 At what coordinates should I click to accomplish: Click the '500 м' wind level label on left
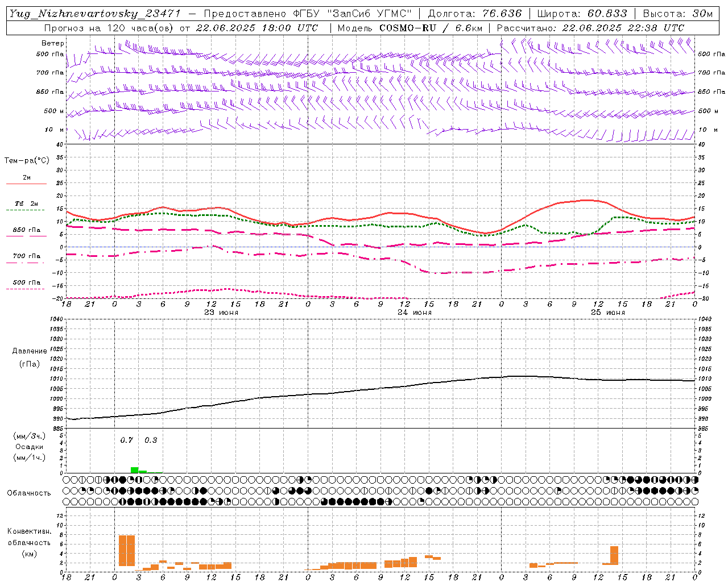click(x=54, y=111)
